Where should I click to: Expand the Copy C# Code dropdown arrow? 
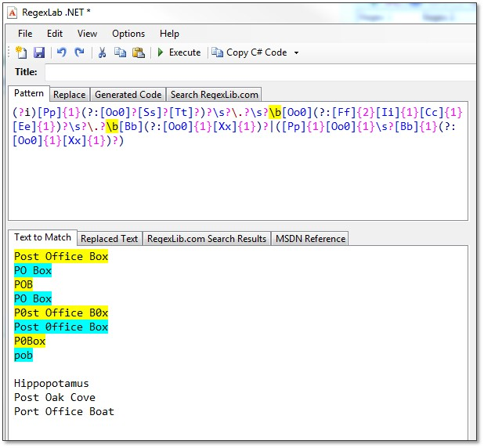pos(296,52)
